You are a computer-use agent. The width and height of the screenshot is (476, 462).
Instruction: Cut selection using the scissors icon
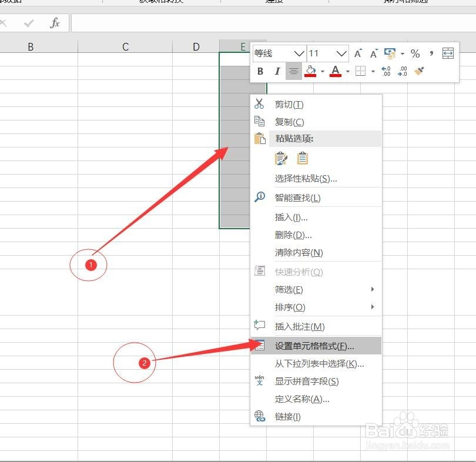pyautogui.click(x=259, y=103)
